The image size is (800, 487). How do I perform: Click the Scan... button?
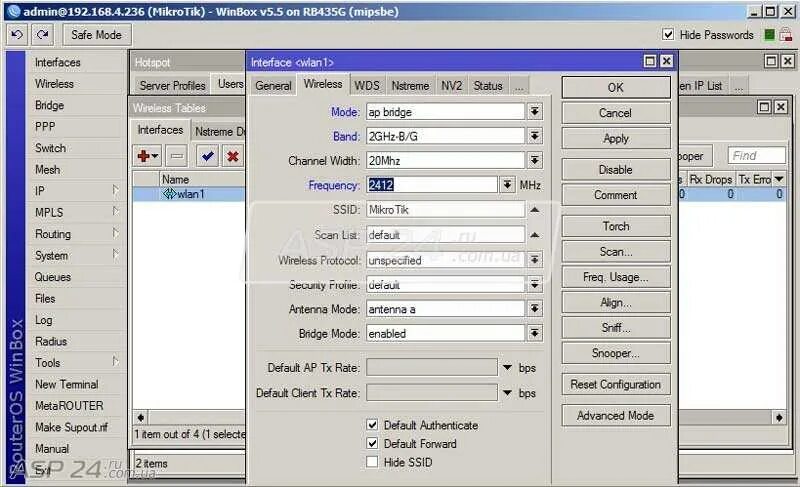[616, 251]
